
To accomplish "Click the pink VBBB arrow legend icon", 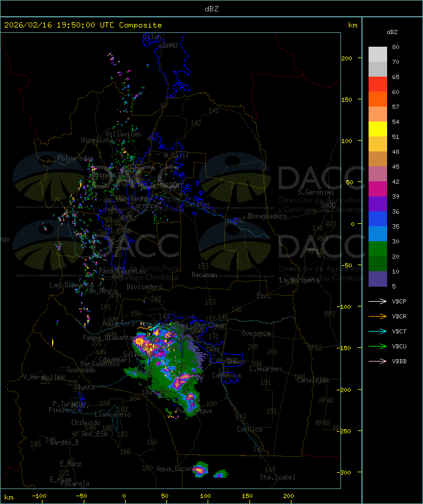I will coord(378,361).
